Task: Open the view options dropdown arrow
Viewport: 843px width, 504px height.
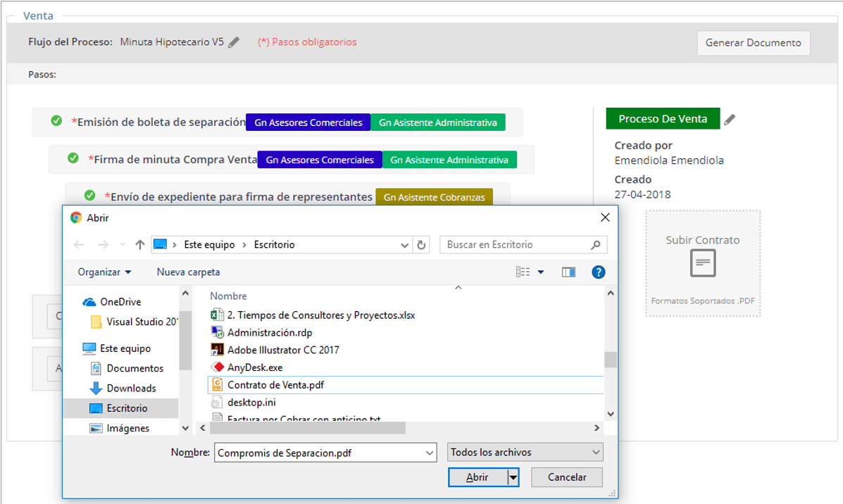Action: click(541, 272)
